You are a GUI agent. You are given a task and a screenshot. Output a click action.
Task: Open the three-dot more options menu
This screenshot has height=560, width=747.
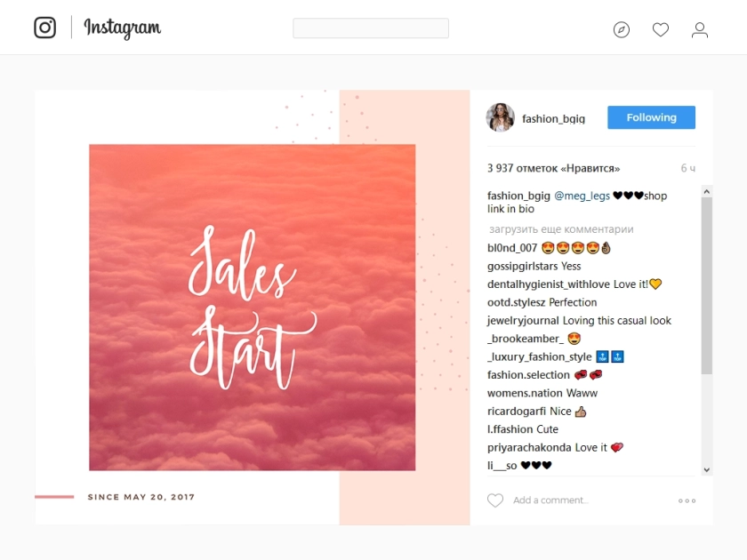click(687, 500)
